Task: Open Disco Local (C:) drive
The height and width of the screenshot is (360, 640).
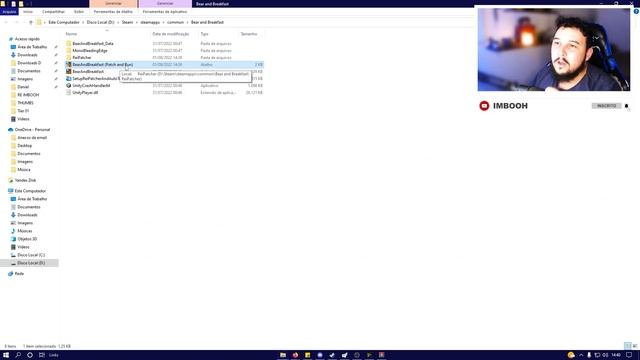Action: click(31, 255)
